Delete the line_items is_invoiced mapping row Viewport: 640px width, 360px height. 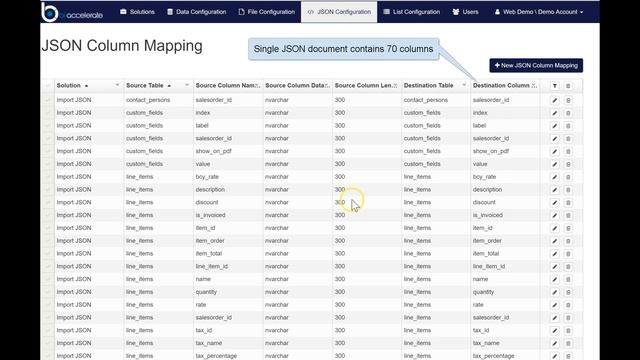(x=568, y=216)
